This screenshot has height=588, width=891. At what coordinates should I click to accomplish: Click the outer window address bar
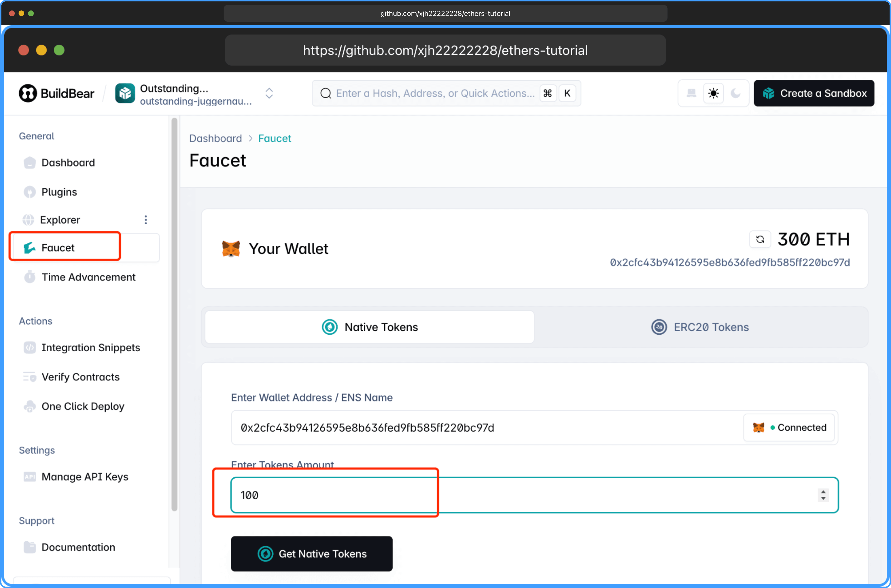(445, 14)
